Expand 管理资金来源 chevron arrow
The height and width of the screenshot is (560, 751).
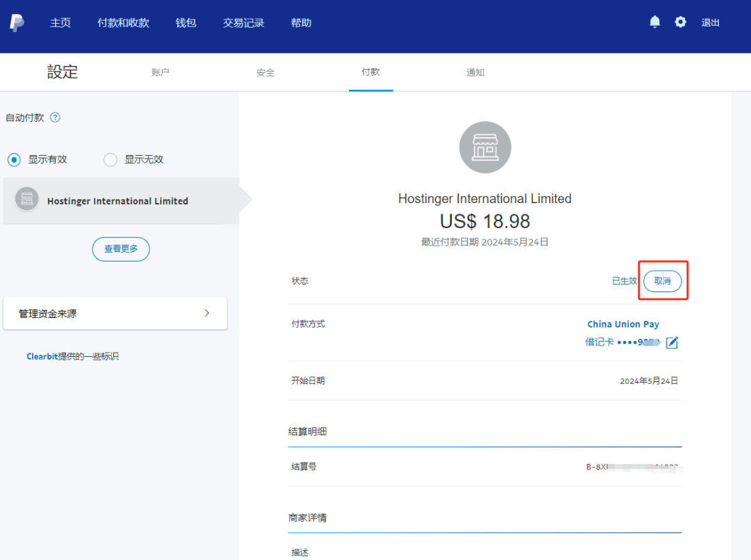tap(207, 313)
